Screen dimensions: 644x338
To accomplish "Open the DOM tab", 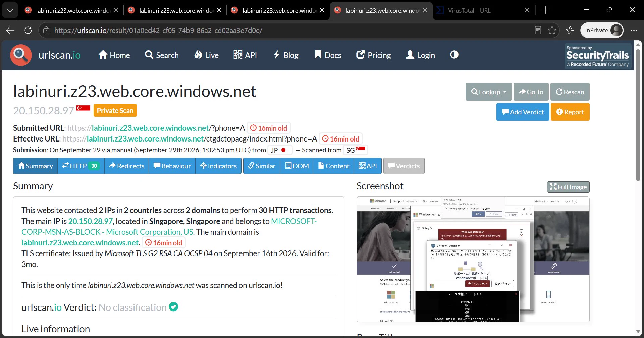I will coord(297,166).
